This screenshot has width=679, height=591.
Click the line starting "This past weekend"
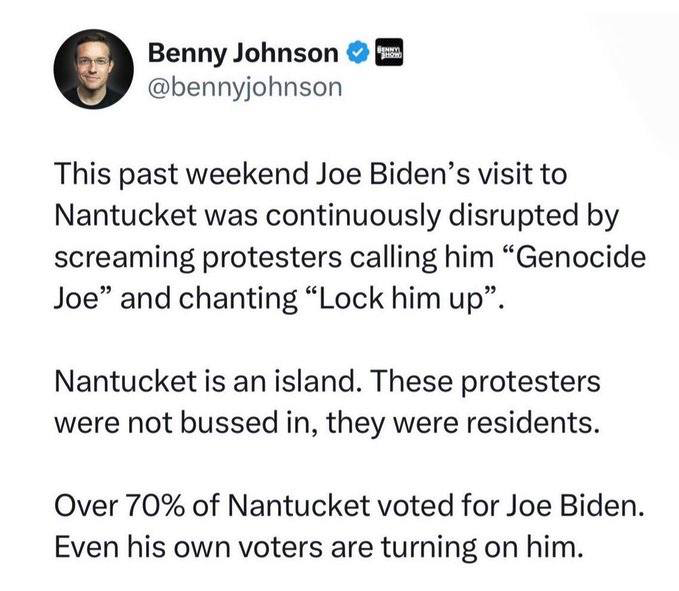tap(310, 174)
